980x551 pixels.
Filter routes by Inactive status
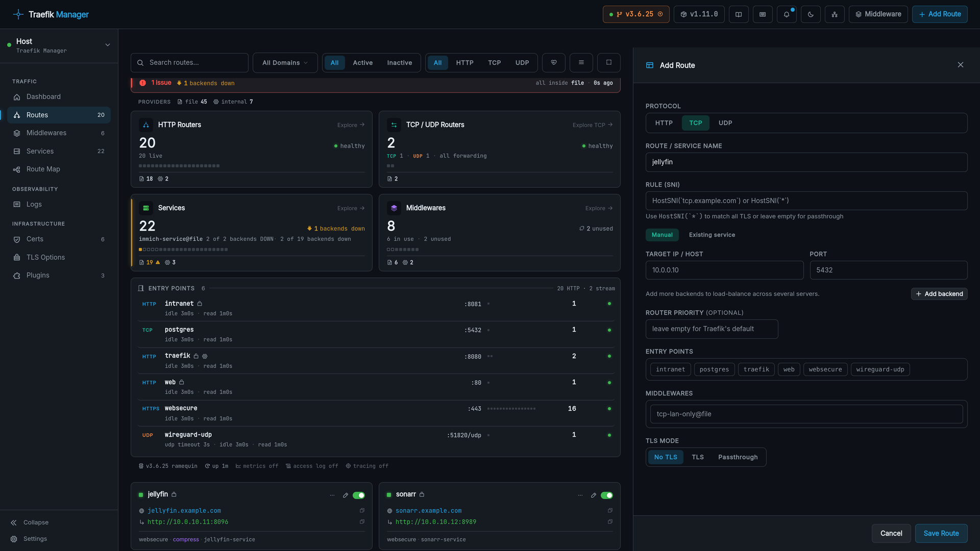tap(400, 63)
